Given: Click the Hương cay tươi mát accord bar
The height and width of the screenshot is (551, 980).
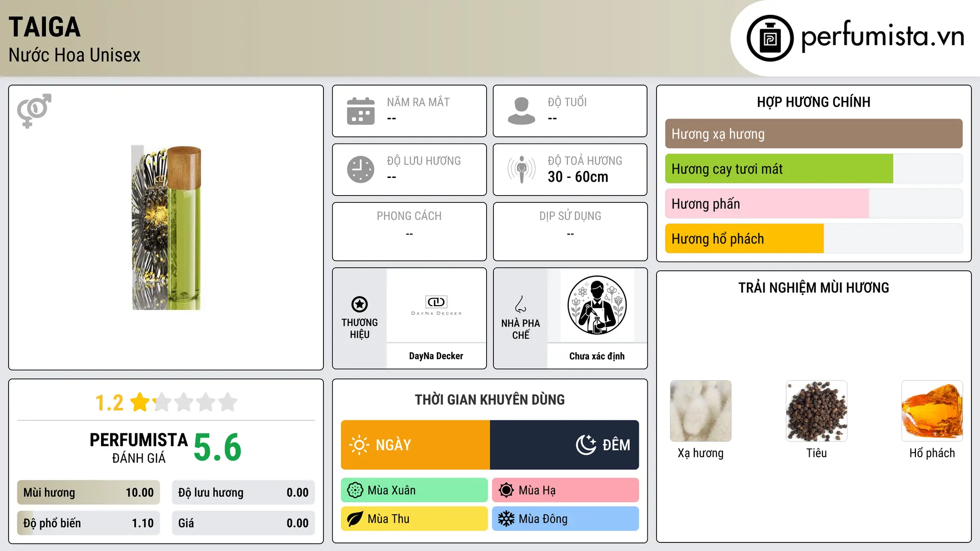Looking at the screenshot, I should click(x=813, y=169).
